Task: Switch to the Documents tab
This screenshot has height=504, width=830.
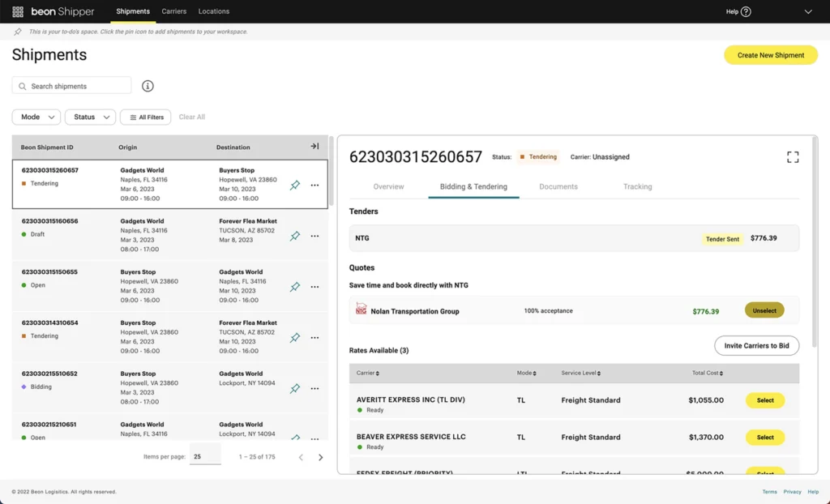Action: [558, 187]
